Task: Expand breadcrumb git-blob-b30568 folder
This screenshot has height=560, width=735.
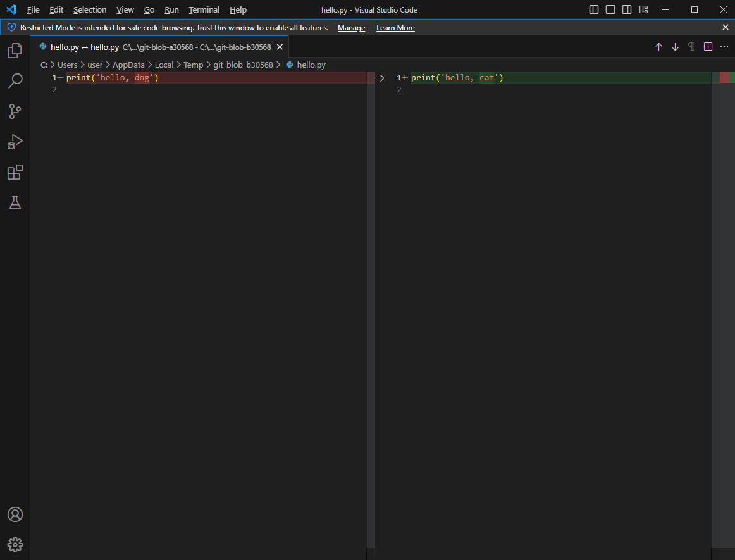Action: 243,65
